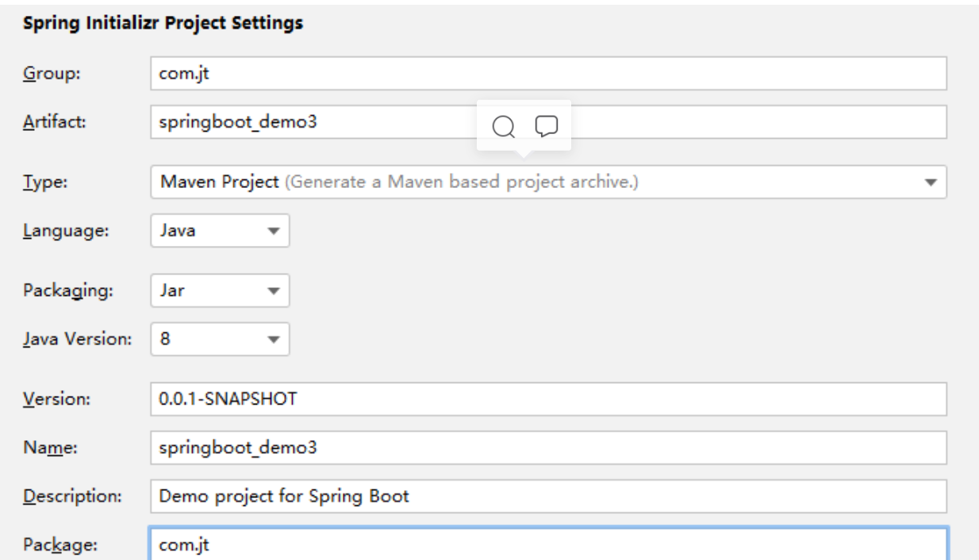This screenshot has width=979, height=560.
Task: Open the Type dropdown showing Maven Project
Action: tap(548, 182)
